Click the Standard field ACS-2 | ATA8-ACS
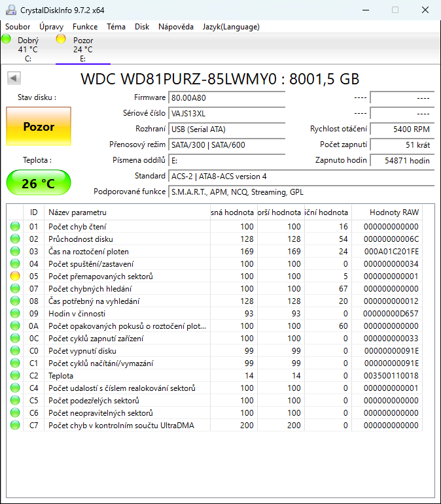 click(x=302, y=176)
